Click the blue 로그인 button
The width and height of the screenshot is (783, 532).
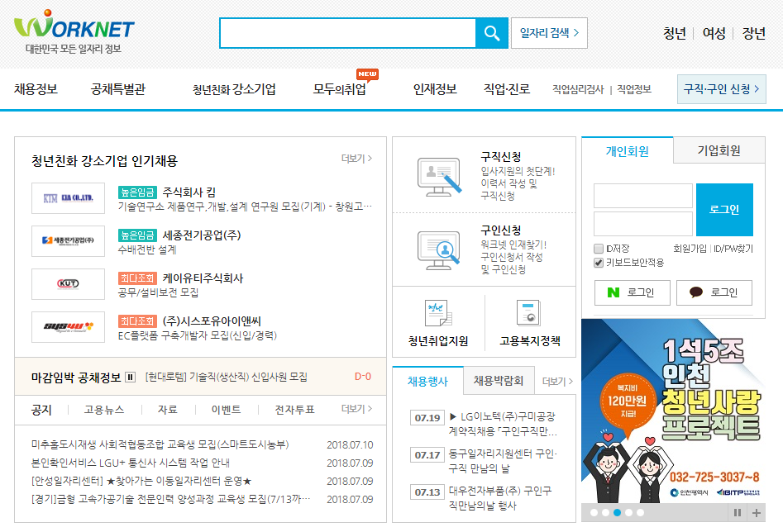coord(724,210)
